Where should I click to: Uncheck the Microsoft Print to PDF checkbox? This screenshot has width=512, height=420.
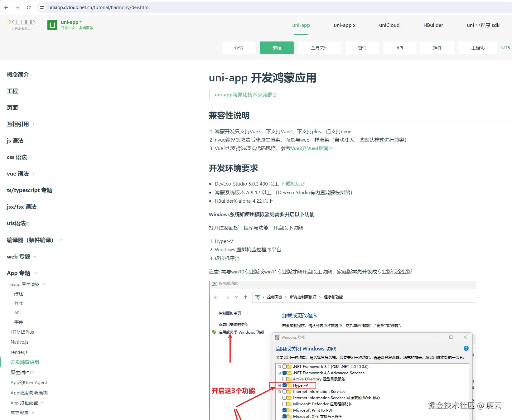tap(285, 410)
